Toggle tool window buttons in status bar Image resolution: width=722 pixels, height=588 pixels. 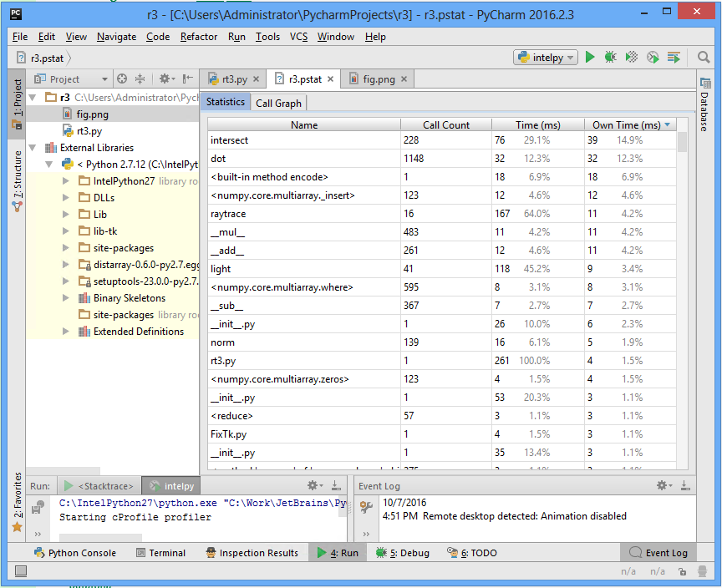21,571
